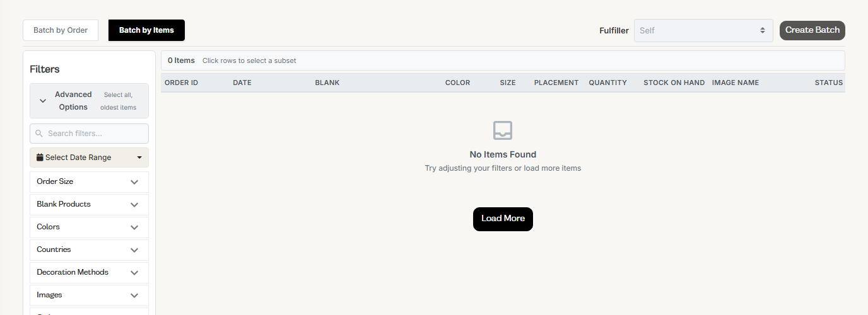Expand the Advanced Options chevron

pyautogui.click(x=43, y=101)
